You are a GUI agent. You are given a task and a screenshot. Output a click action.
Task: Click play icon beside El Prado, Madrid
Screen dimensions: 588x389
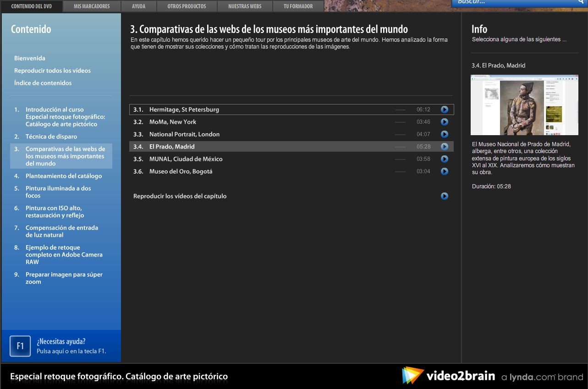(x=444, y=147)
